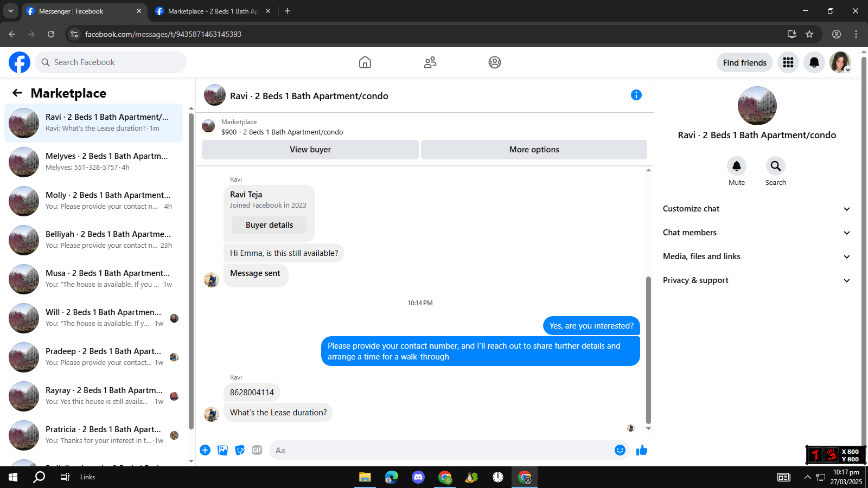Close the Marketplace browser tab
The image size is (868, 488).
[x=268, y=11]
